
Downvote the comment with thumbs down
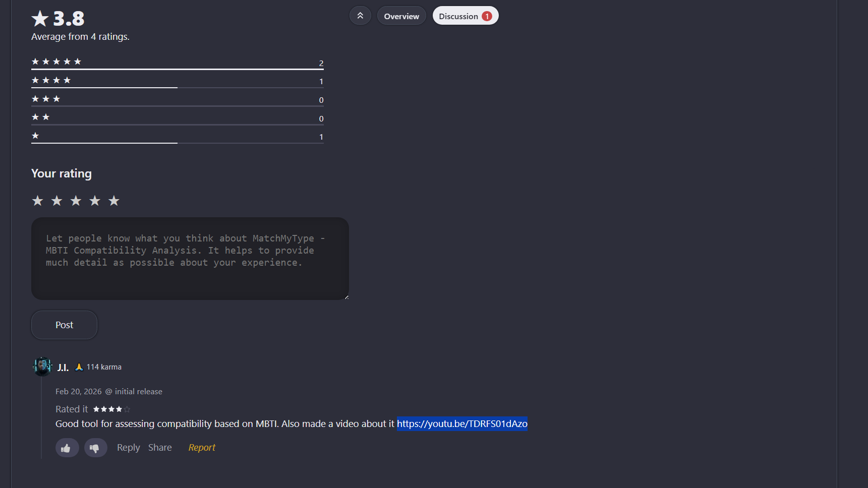point(95,448)
